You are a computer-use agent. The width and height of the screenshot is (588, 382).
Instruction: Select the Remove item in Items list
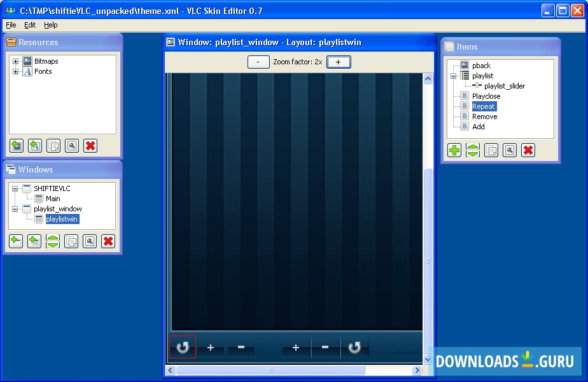[484, 117]
